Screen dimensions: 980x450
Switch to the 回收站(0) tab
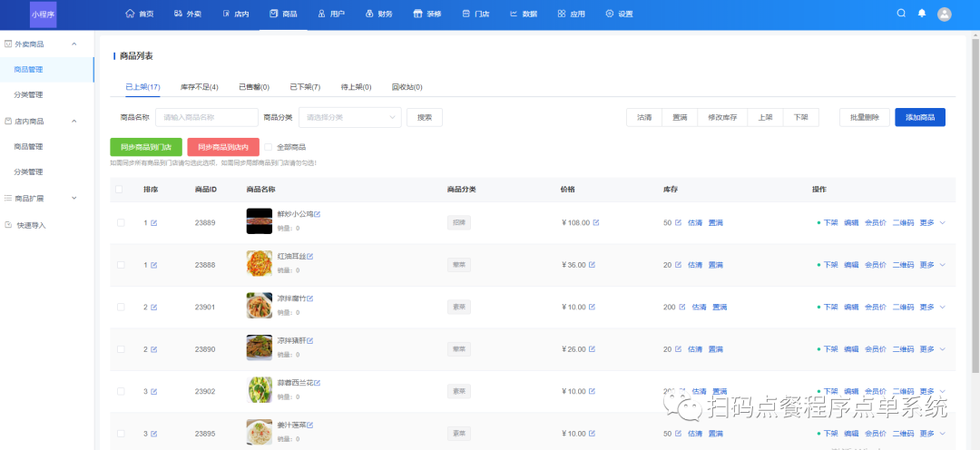(x=407, y=87)
